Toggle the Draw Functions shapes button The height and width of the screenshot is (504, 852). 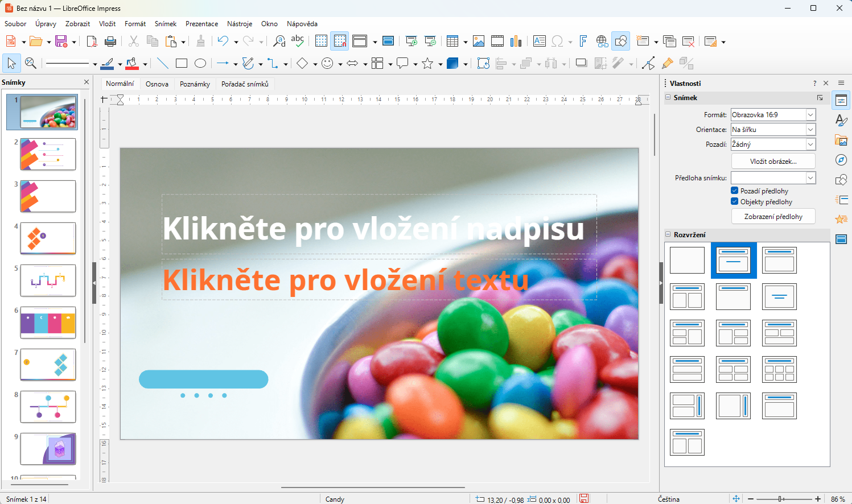click(x=621, y=41)
